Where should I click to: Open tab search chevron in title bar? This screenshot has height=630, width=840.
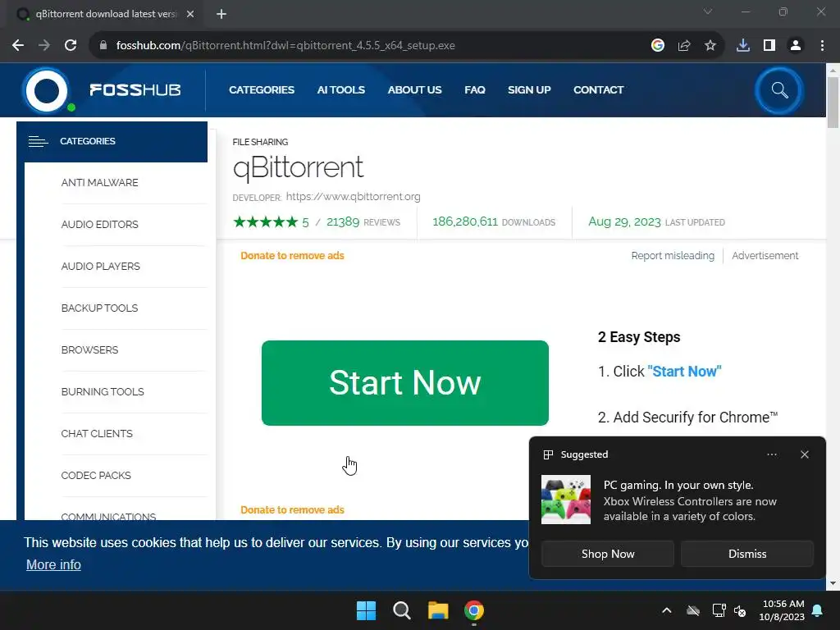coord(708,11)
